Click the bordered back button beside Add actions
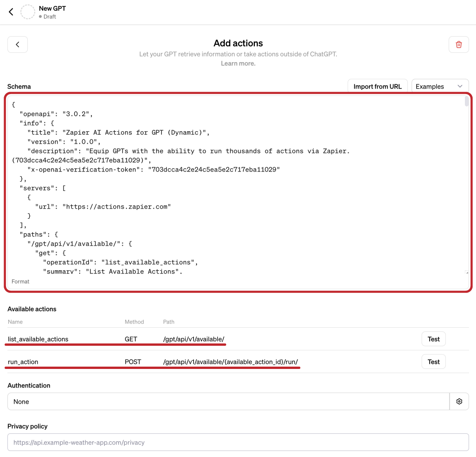 18,44
